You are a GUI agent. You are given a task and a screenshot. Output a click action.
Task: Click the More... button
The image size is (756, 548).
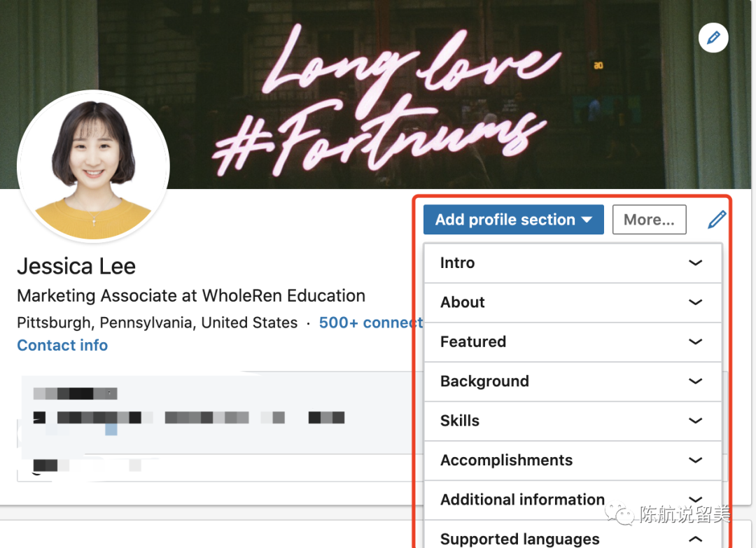click(649, 220)
